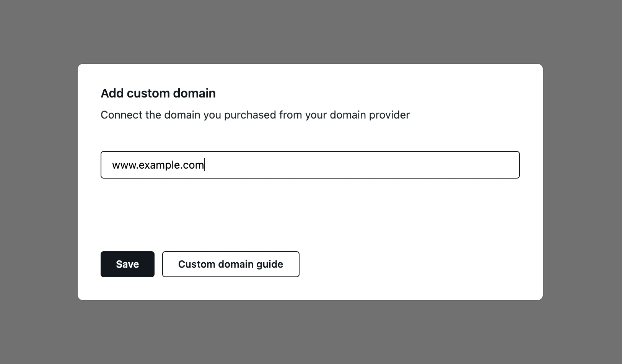The height and width of the screenshot is (364, 622).
Task: Click the gray overlay below the dialog
Action: [310, 333]
